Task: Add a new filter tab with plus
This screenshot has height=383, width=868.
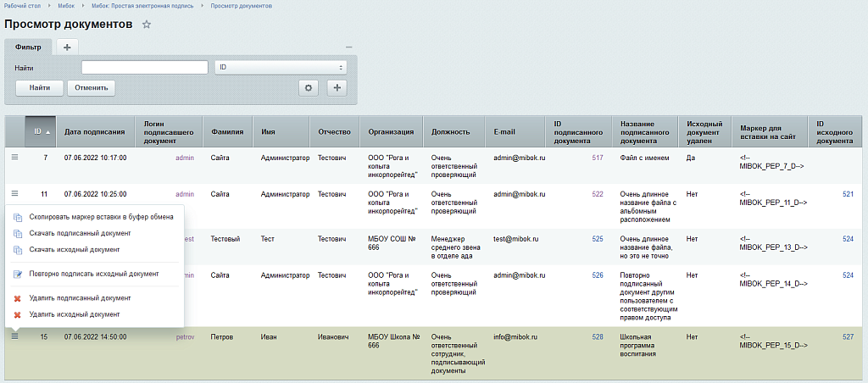Action: pyautogui.click(x=67, y=47)
